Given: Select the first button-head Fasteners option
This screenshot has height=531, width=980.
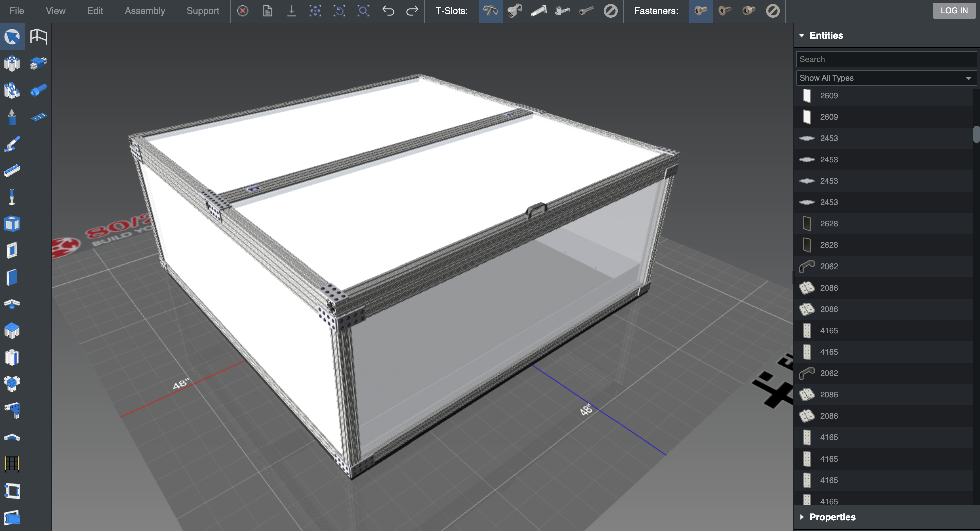Looking at the screenshot, I should pos(701,11).
